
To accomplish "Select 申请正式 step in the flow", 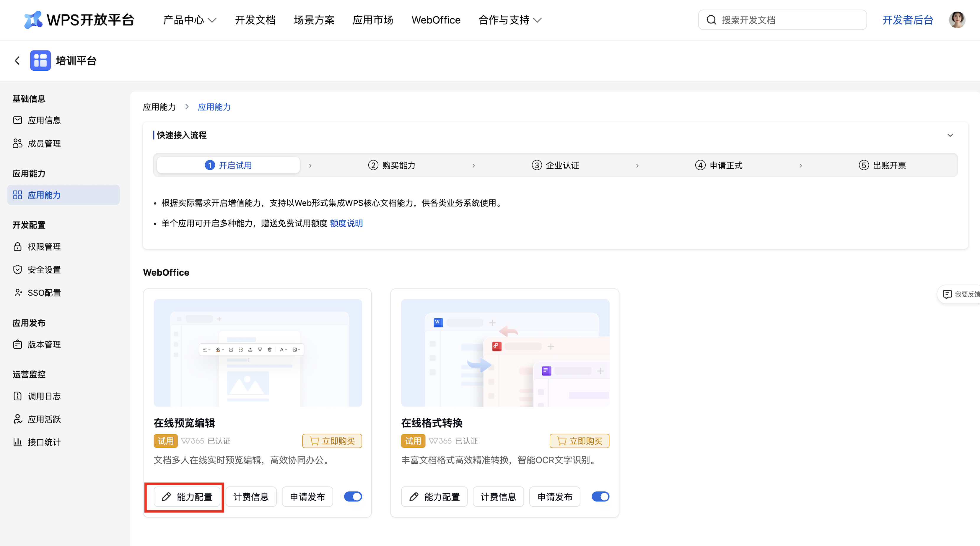I will pos(719,165).
